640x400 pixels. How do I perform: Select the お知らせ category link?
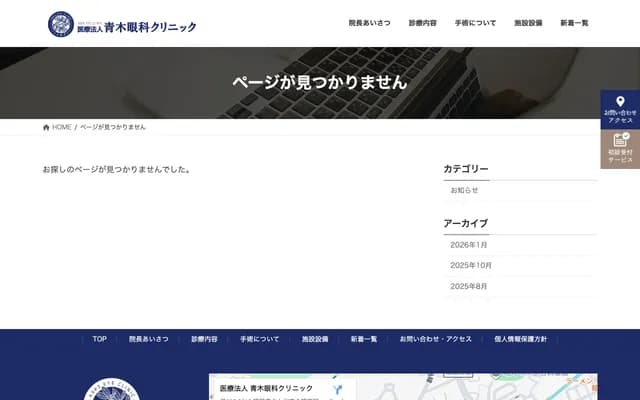465,190
